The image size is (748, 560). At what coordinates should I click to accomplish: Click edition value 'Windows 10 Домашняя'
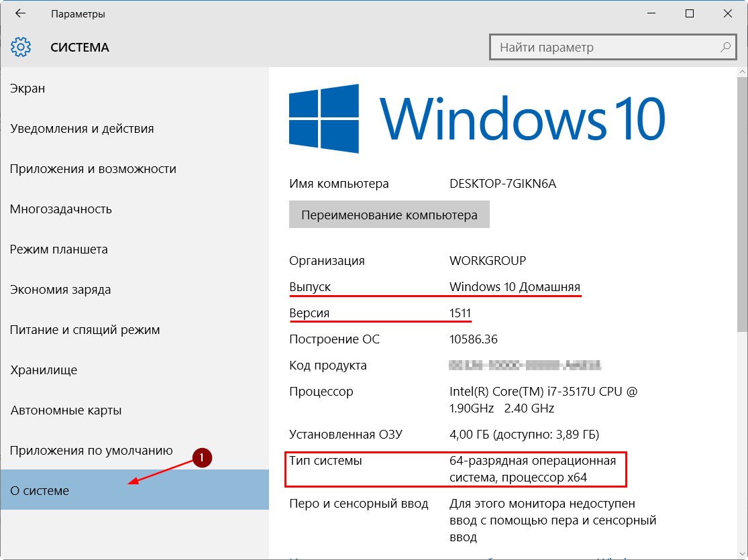pyautogui.click(x=515, y=287)
